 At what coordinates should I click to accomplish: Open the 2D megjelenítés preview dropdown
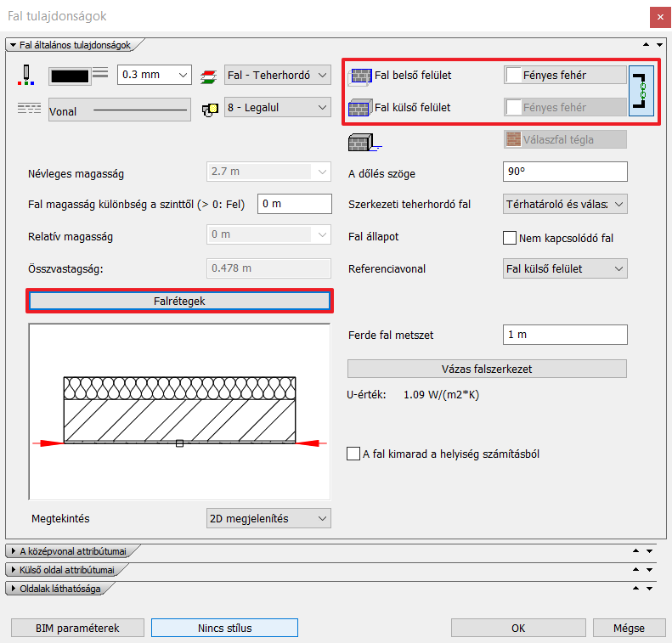pyautogui.click(x=268, y=518)
